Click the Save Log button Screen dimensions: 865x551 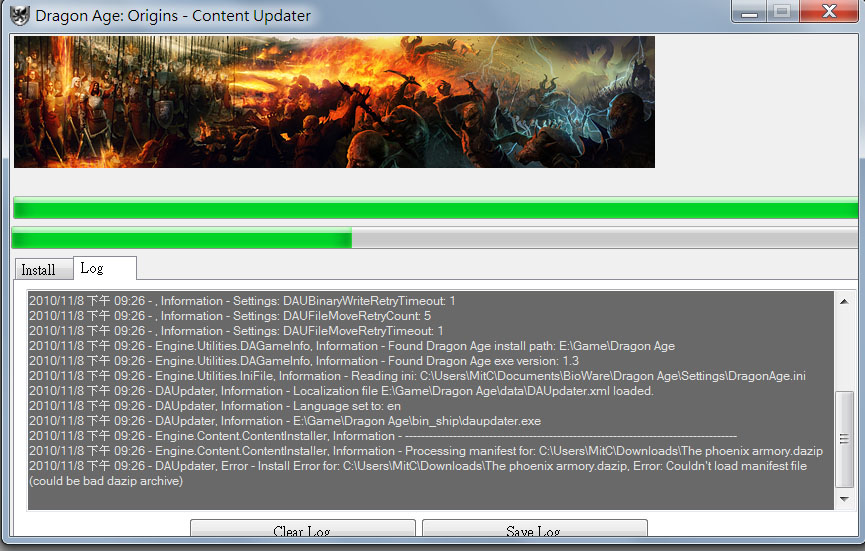point(534,528)
